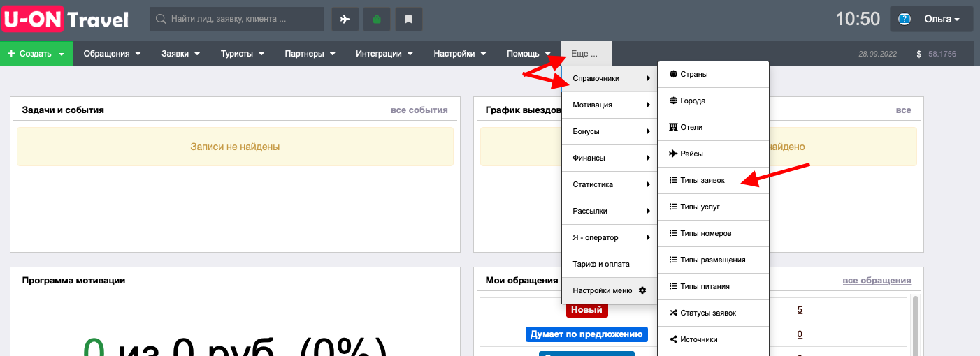
Task: Open the Финансы submenu
Action: point(610,158)
